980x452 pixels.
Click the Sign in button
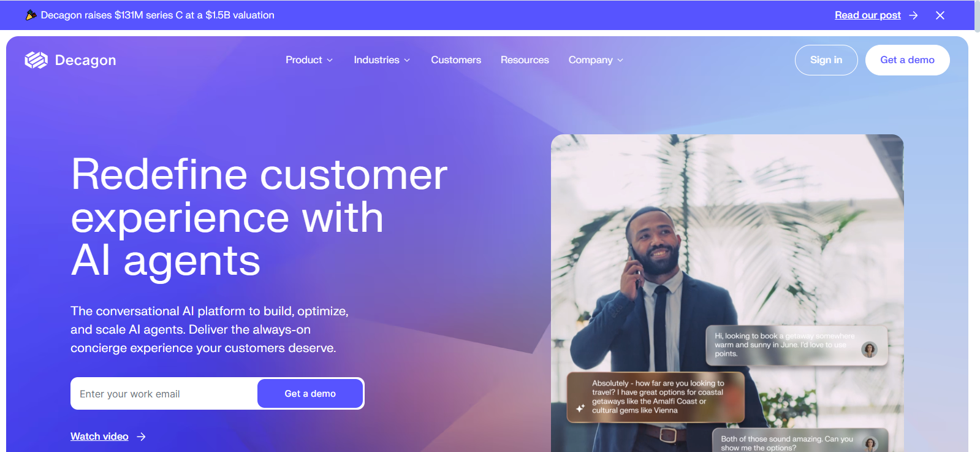[x=826, y=60]
